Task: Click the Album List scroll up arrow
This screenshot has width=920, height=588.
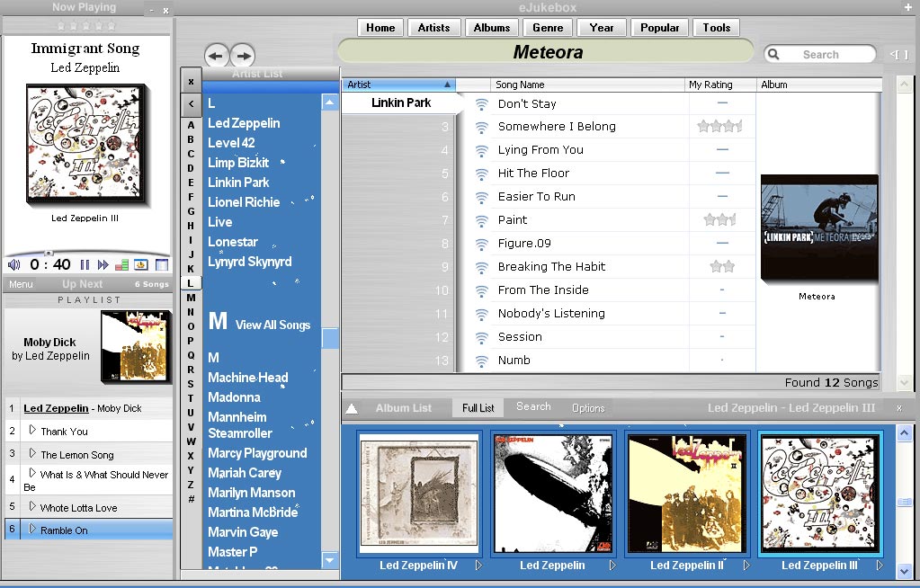Action: pos(904,433)
